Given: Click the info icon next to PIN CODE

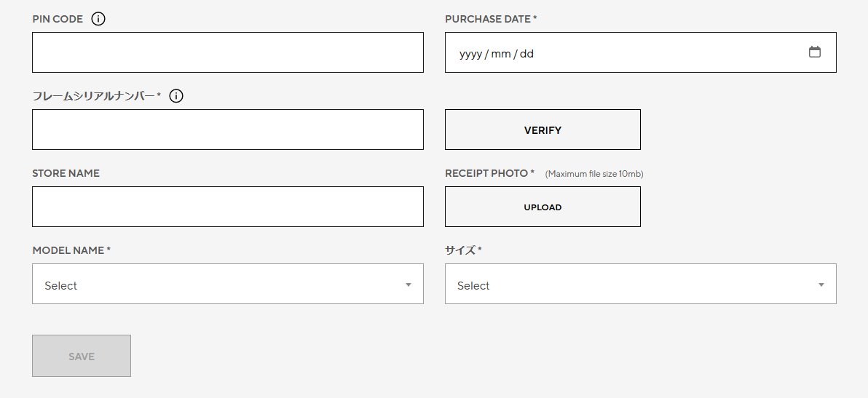Looking at the screenshot, I should (x=98, y=19).
